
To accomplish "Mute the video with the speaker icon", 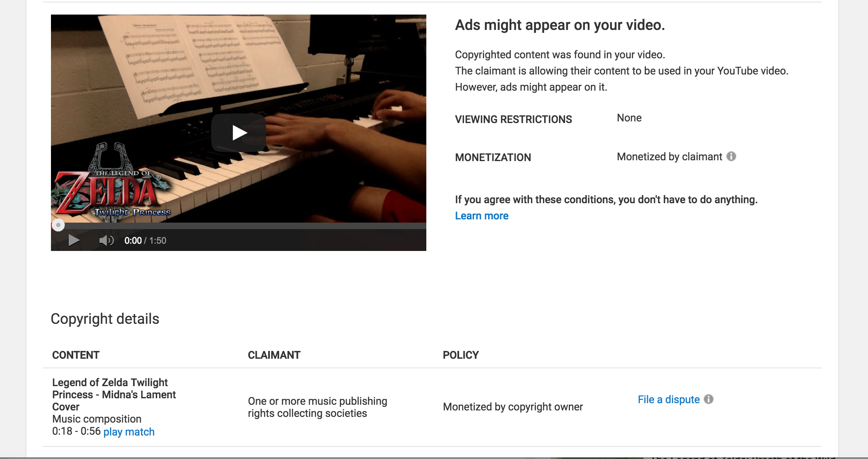I will [x=106, y=240].
